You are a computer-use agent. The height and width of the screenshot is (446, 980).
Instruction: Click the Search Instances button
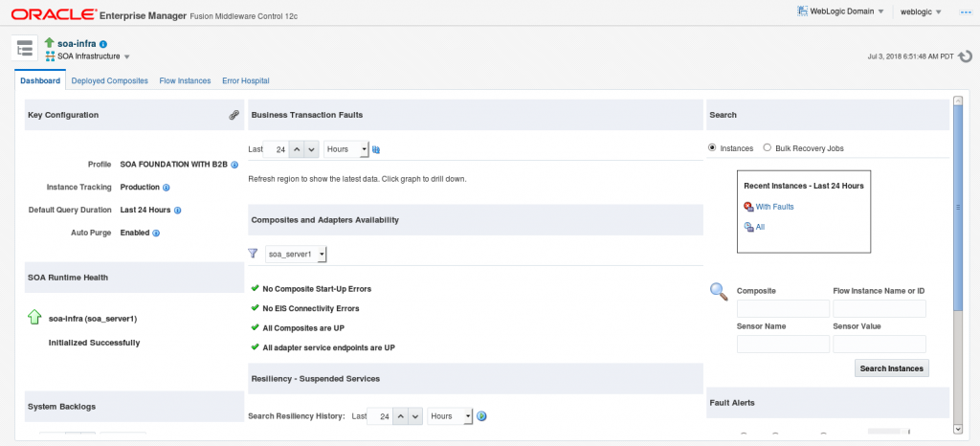891,368
